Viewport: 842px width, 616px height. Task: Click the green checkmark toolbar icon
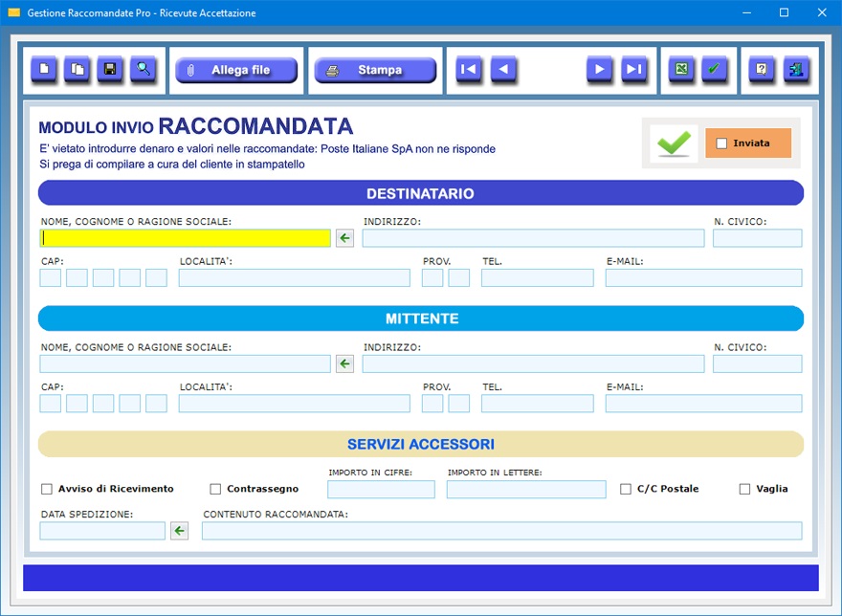(714, 69)
